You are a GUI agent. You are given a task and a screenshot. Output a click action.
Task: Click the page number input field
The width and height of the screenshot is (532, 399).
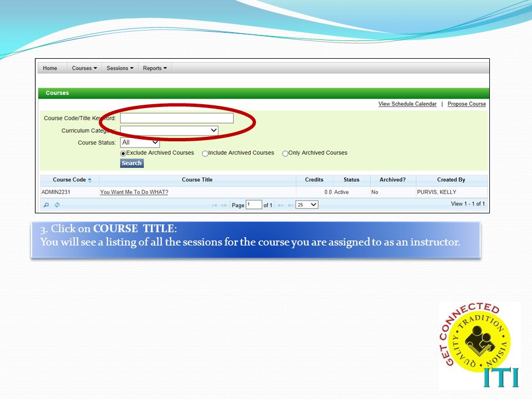pos(254,204)
